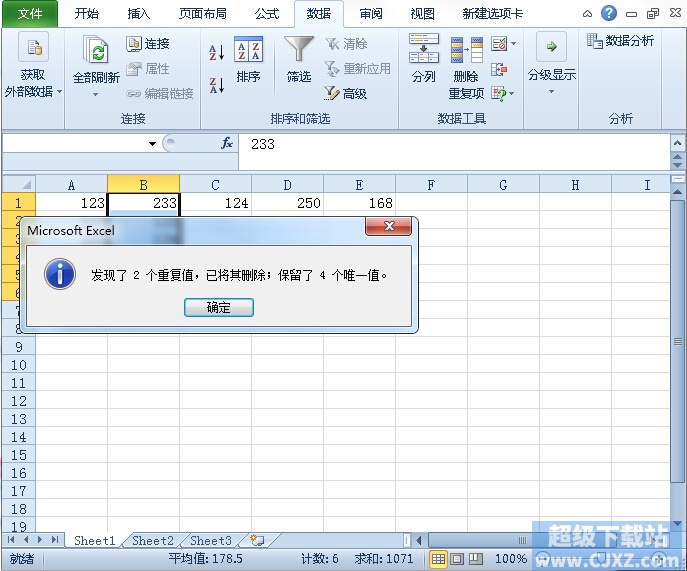The height and width of the screenshot is (571, 687).
Task: Switch to Page Layout view in status bar
Action: [458, 559]
